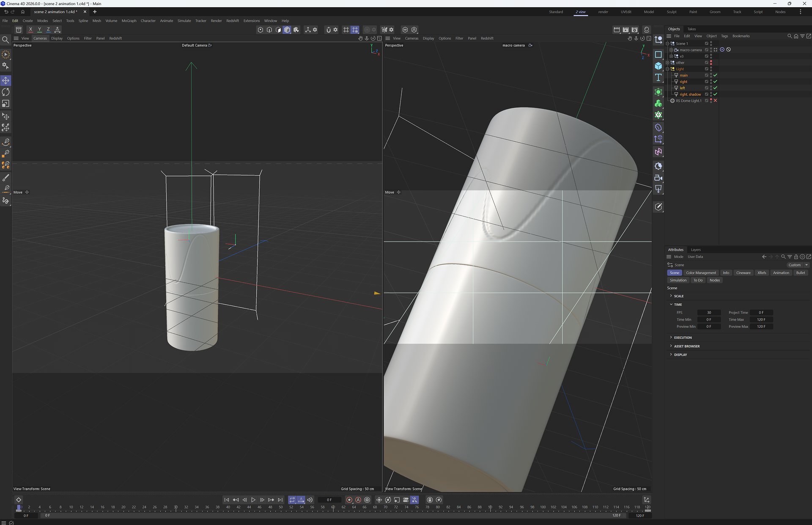The image size is (812, 525).
Task: Click the Record Active Objects button
Action: [349, 500]
